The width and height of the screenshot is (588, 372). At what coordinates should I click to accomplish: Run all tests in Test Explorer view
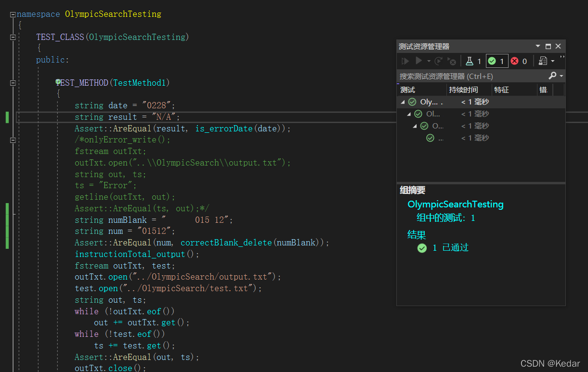click(x=405, y=61)
